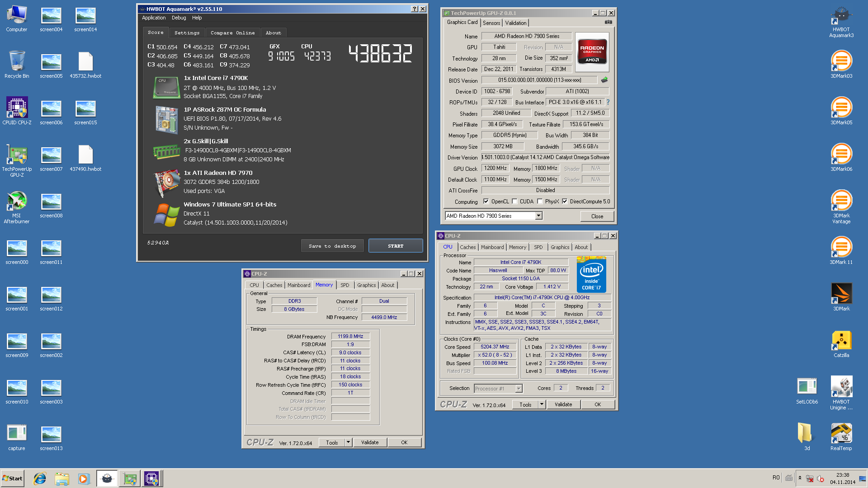Click the GPU-Z screenshot camera icon

609,22
